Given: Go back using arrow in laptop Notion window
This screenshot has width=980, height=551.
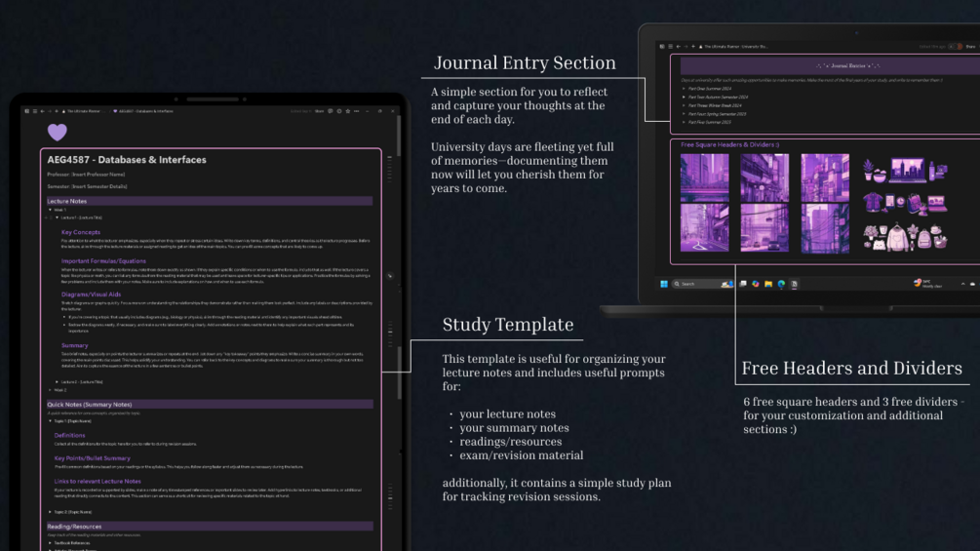Looking at the screenshot, I should [x=678, y=46].
